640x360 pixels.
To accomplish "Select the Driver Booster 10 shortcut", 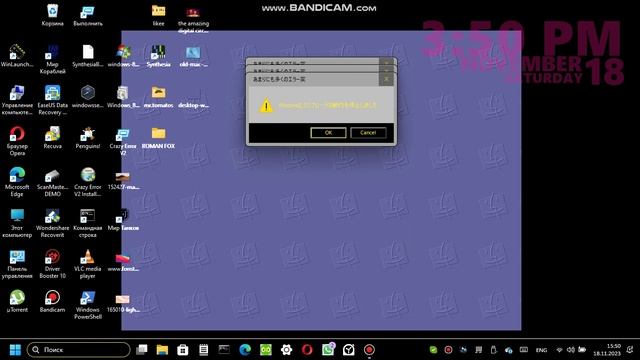I will point(52,264).
